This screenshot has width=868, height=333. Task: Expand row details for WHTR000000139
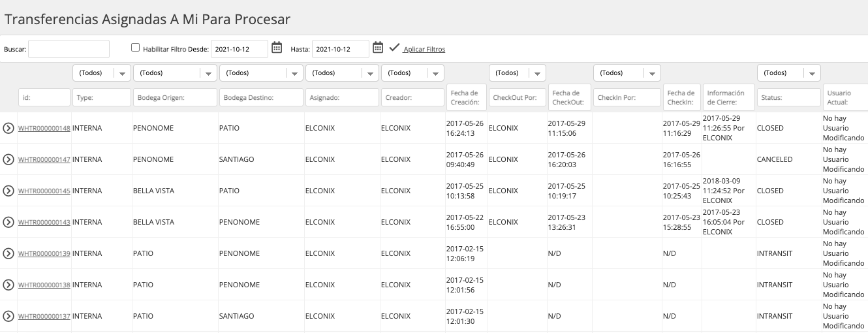pyautogui.click(x=8, y=253)
